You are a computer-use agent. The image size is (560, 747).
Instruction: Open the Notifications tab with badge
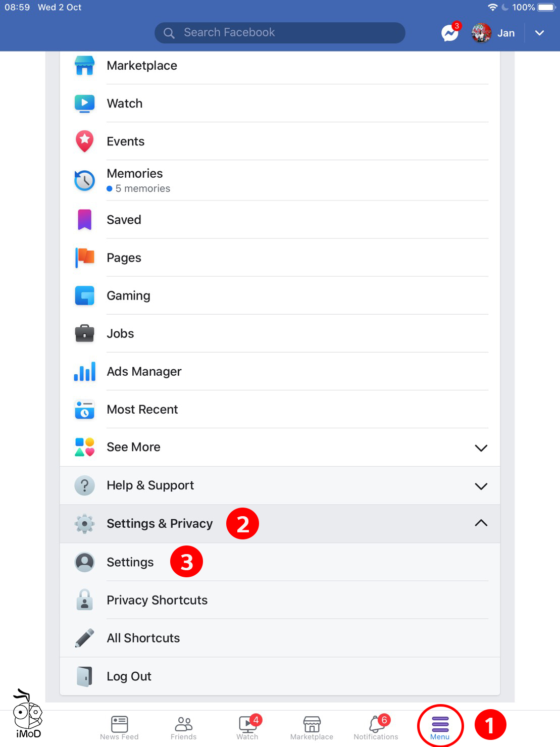point(376,726)
